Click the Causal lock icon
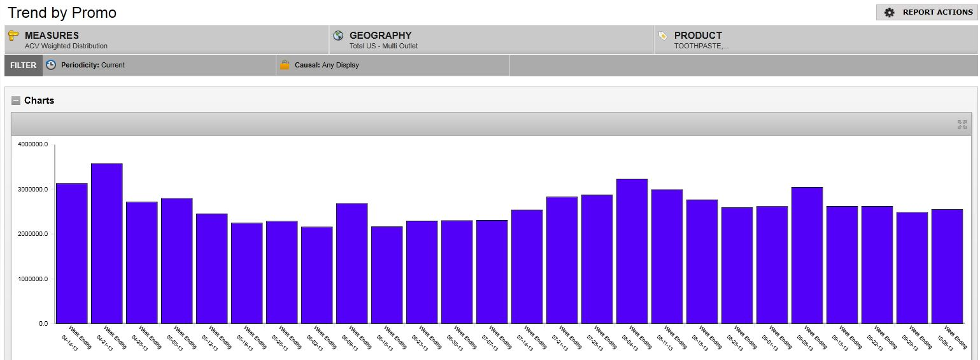The image size is (980, 360). click(x=285, y=65)
